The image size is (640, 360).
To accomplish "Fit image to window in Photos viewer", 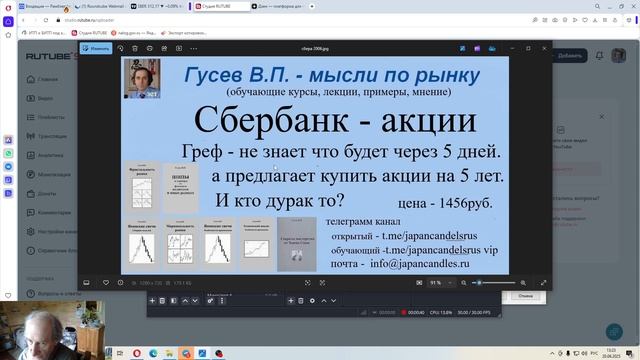I will tap(419, 282).
